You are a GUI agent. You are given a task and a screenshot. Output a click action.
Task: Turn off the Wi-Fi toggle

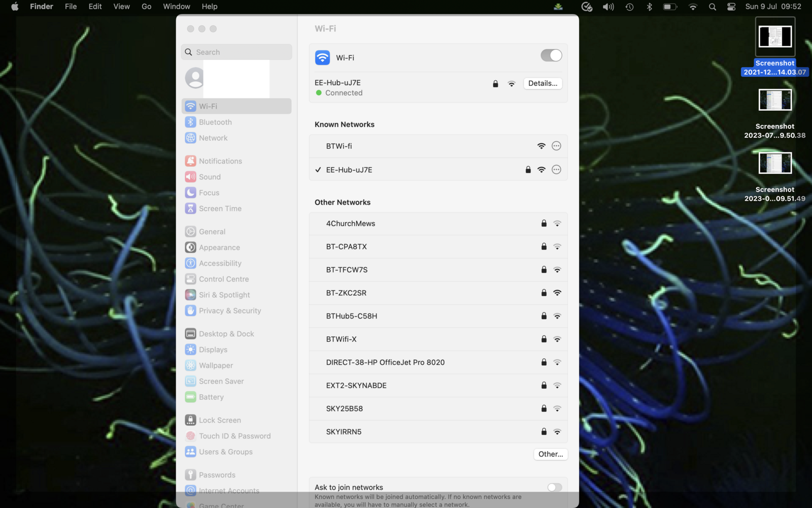click(x=551, y=55)
